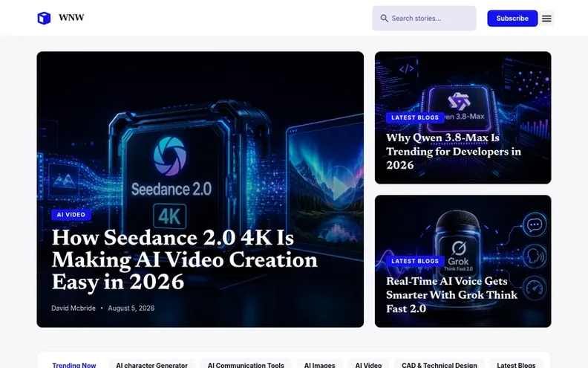The height and width of the screenshot is (368, 588).
Task: Select the AI Images tab
Action: coord(319,364)
